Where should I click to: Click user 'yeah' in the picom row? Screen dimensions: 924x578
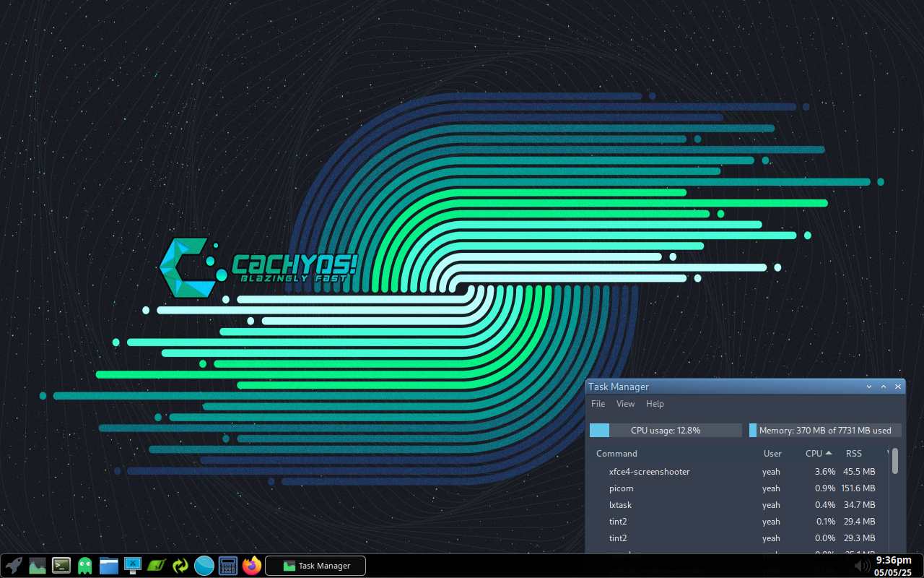(x=771, y=488)
